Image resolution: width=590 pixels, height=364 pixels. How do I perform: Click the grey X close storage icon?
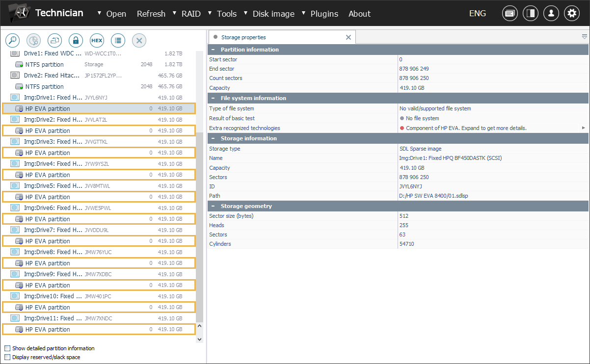tap(139, 40)
